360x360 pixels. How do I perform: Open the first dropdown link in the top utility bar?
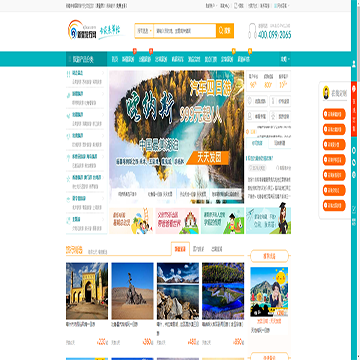coord(210,6)
